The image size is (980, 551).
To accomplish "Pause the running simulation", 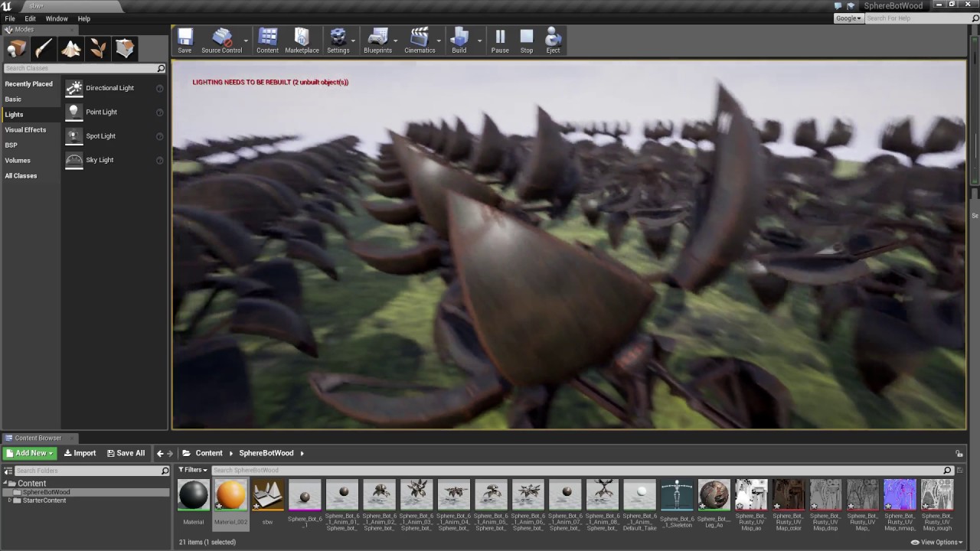I will (x=500, y=41).
